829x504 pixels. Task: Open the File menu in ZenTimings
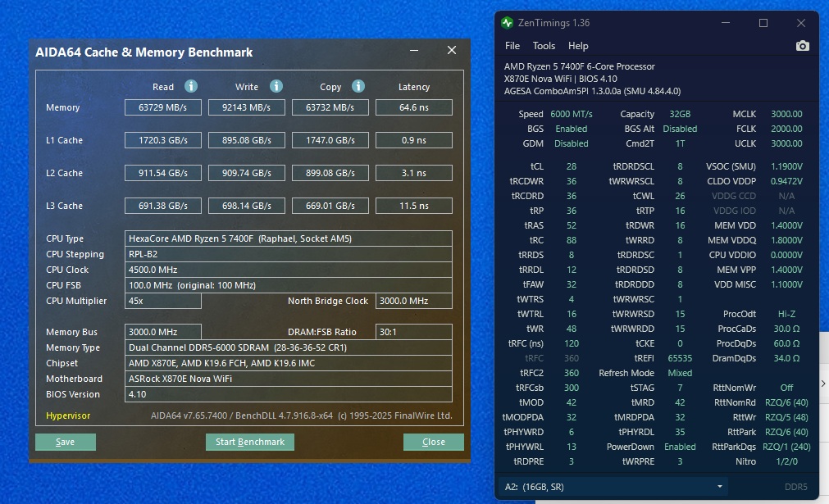tap(512, 46)
